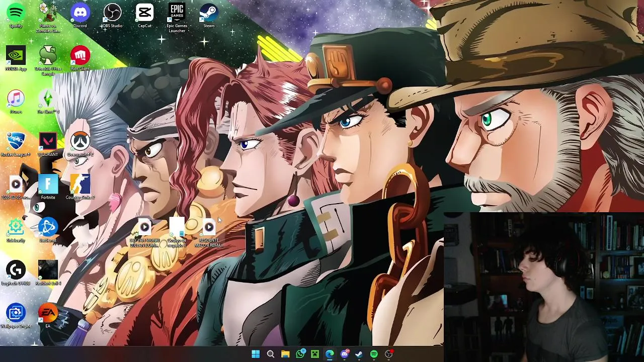
Task: Open File Explorer from taskbar
Action: coord(285,354)
